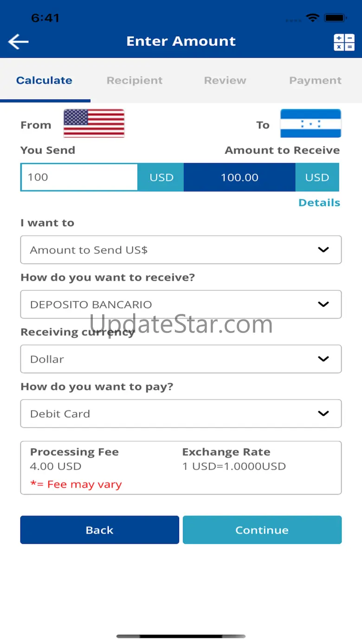
Task: Click the blue Back button
Action: tap(100, 530)
